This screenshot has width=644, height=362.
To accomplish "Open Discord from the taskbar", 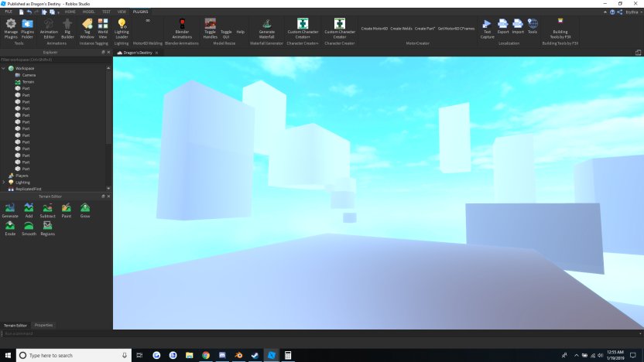I will click(222, 356).
